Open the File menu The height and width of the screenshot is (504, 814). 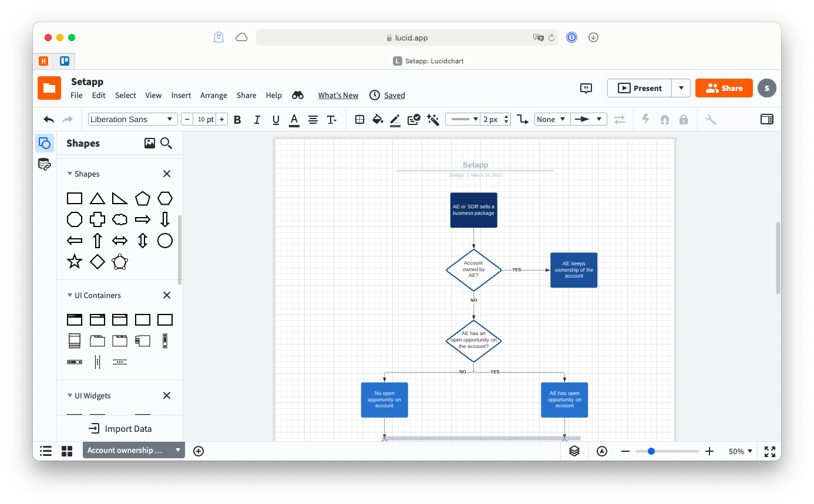pyautogui.click(x=76, y=95)
